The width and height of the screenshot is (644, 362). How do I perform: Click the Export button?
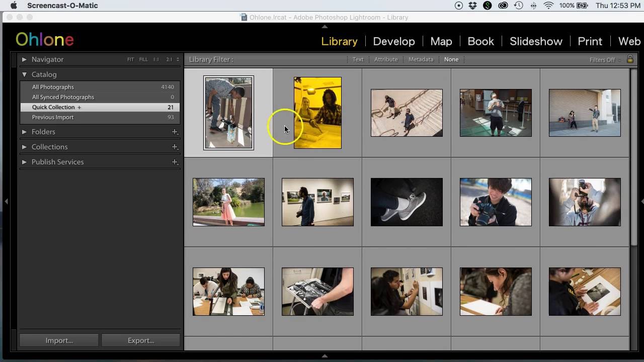point(141,340)
